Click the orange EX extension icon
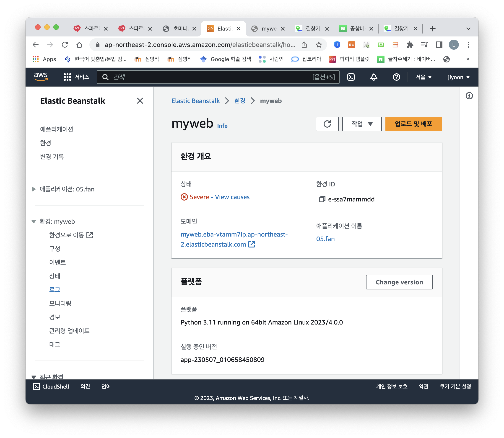The width and height of the screenshot is (504, 438). tap(351, 45)
